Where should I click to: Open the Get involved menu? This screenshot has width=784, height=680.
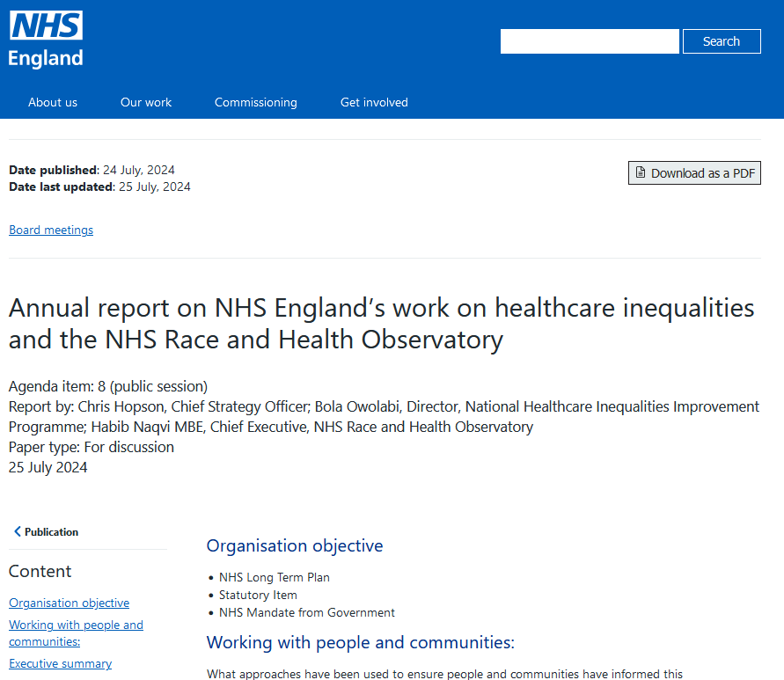coord(374,103)
